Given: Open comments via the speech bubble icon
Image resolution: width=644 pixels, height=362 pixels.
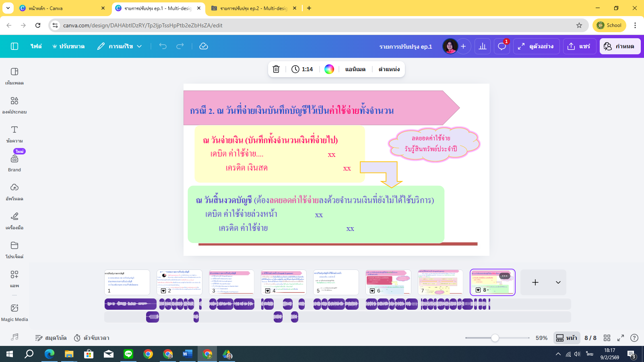Looking at the screenshot, I should [502, 46].
